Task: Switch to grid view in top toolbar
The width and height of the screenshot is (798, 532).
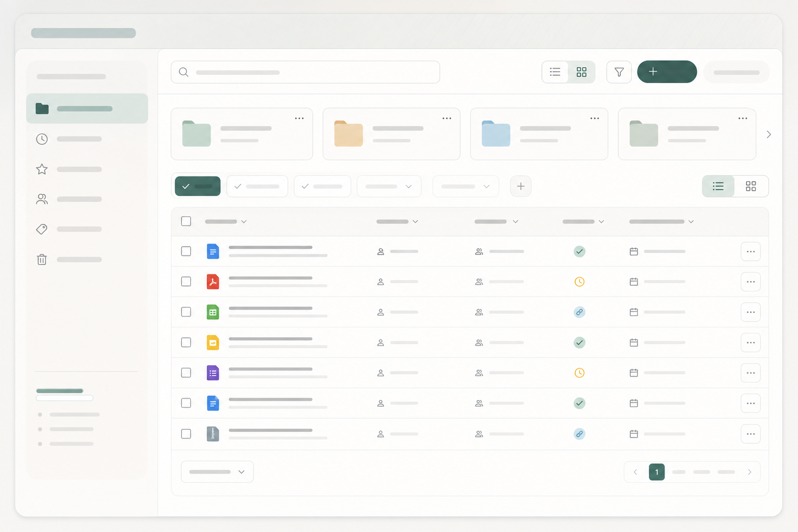Action: point(581,72)
